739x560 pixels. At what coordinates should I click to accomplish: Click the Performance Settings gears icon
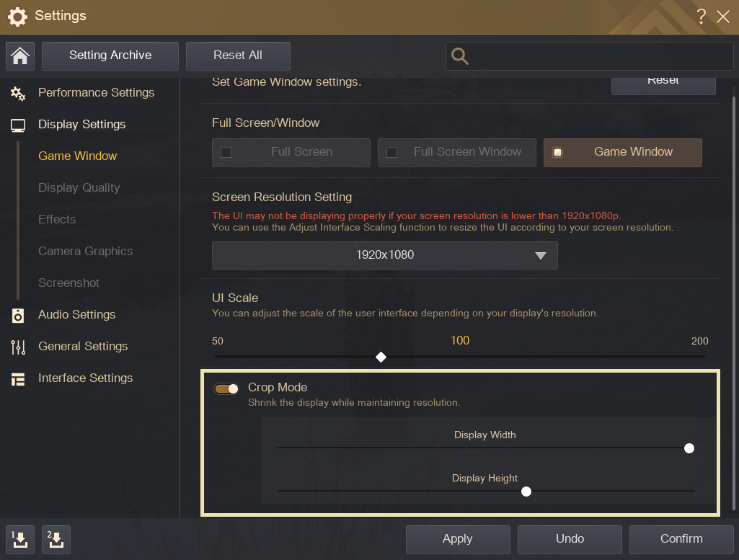point(18,94)
